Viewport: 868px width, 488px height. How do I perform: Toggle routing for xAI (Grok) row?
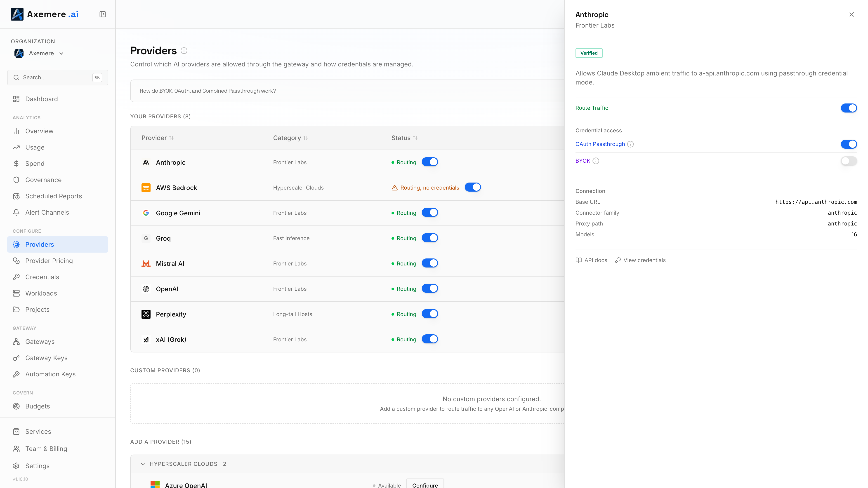point(430,339)
